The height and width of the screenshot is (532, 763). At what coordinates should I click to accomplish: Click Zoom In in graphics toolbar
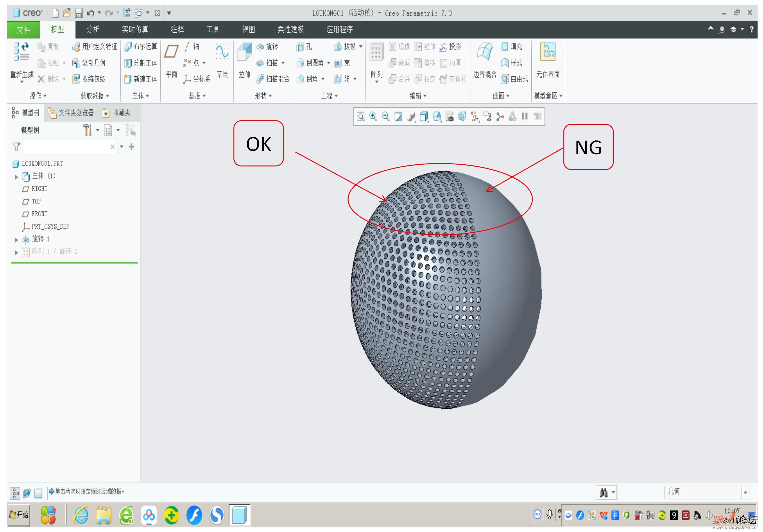(373, 117)
